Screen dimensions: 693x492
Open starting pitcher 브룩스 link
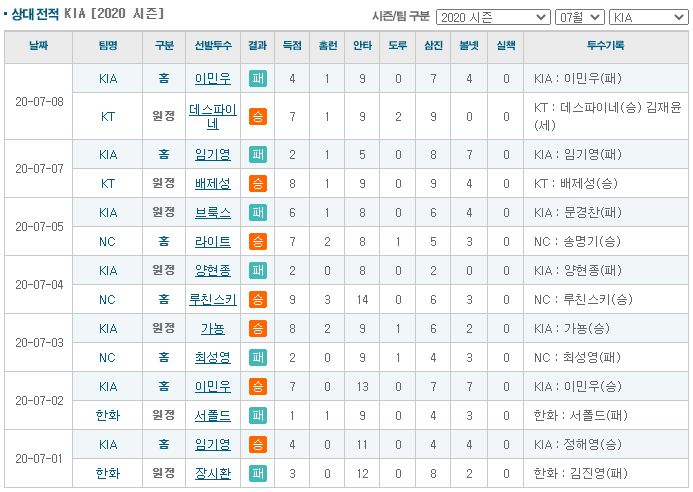point(213,213)
